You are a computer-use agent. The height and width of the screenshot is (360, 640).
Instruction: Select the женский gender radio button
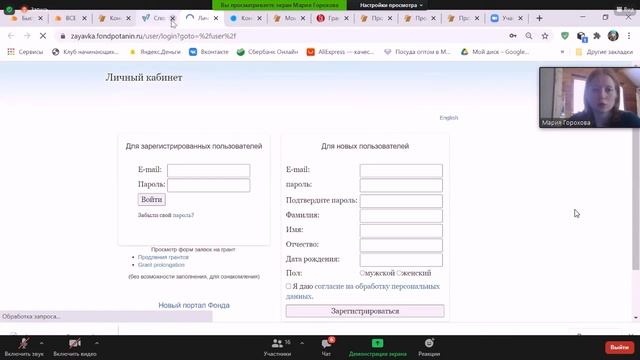coord(399,273)
